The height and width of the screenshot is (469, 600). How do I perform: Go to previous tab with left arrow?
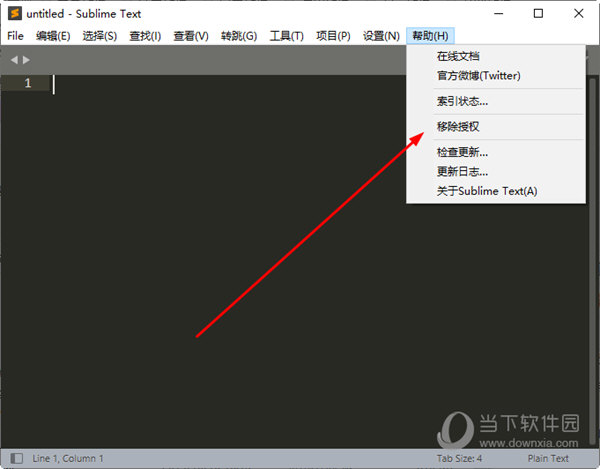[14, 60]
